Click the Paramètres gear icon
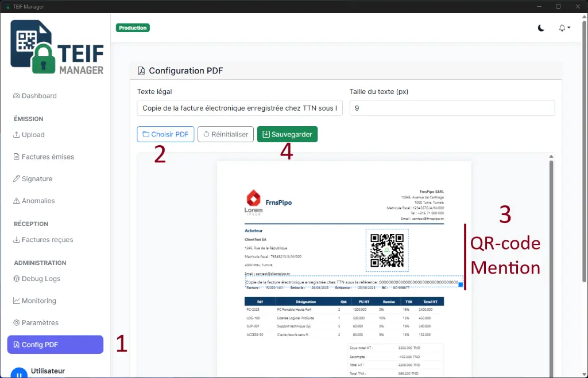 pos(17,322)
